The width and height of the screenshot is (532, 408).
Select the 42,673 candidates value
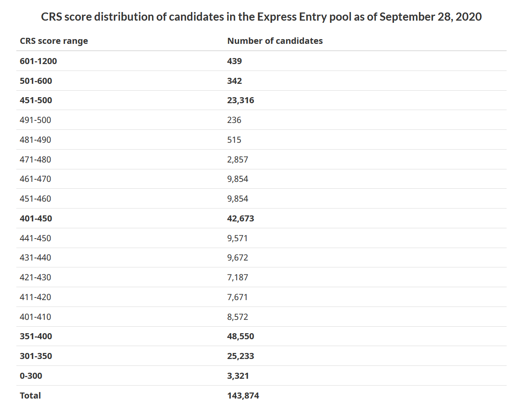[240, 218]
